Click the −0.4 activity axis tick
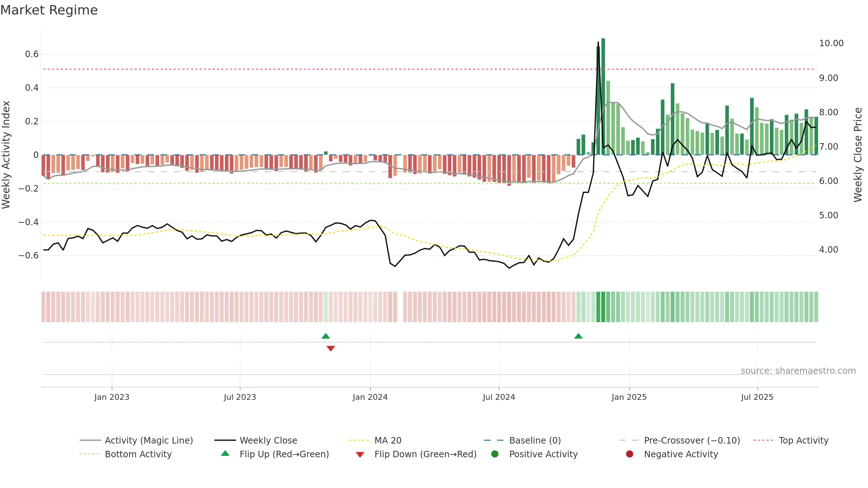The image size is (868, 488). pyautogui.click(x=28, y=222)
